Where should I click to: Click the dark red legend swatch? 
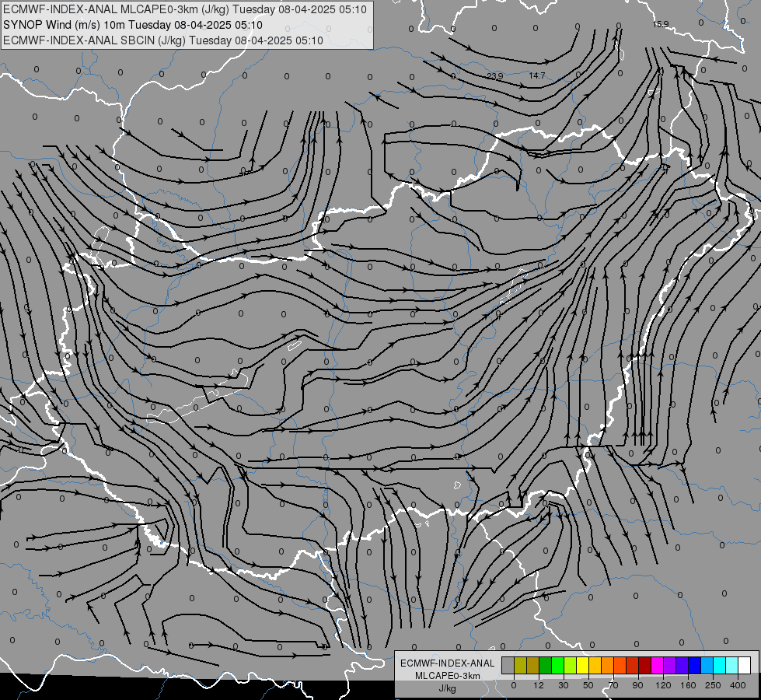(x=645, y=665)
